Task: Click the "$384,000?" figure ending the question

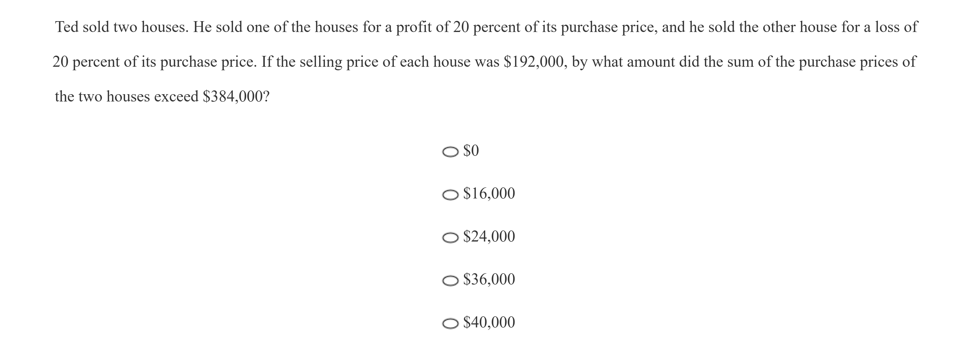Action: (x=236, y=97)
